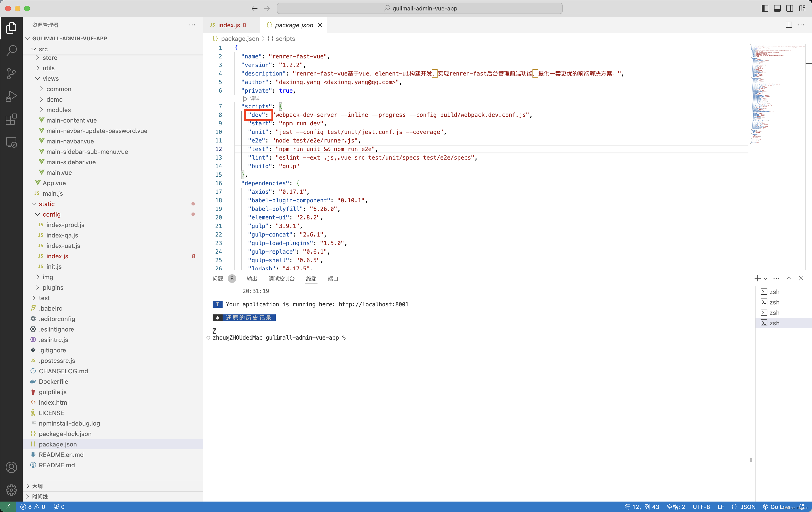Open the customize layout icon

coord(802,9)
